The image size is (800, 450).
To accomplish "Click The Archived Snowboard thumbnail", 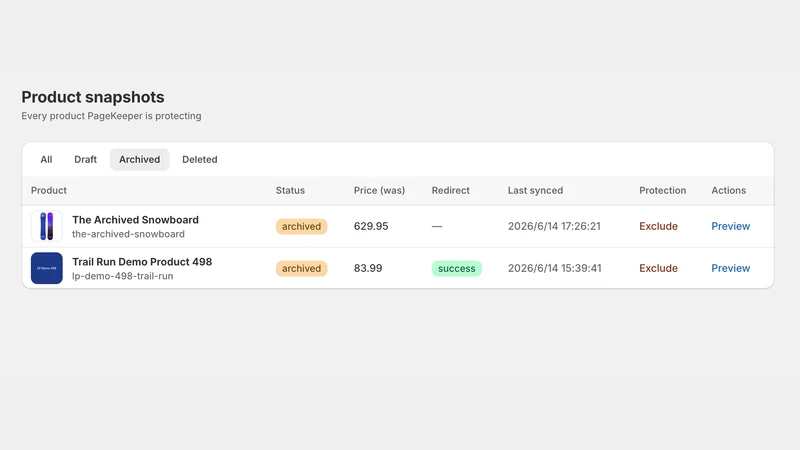I will [46, 226].
